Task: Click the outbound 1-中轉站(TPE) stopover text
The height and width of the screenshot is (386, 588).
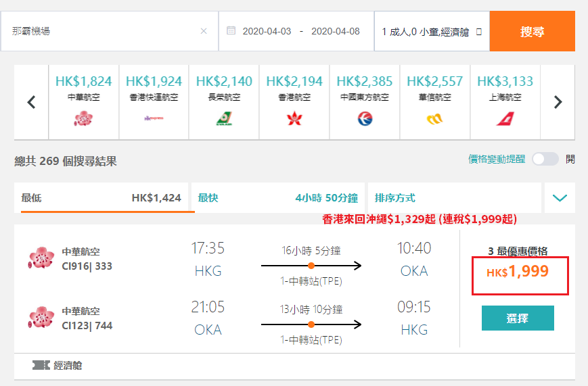Action: (311, 281)
